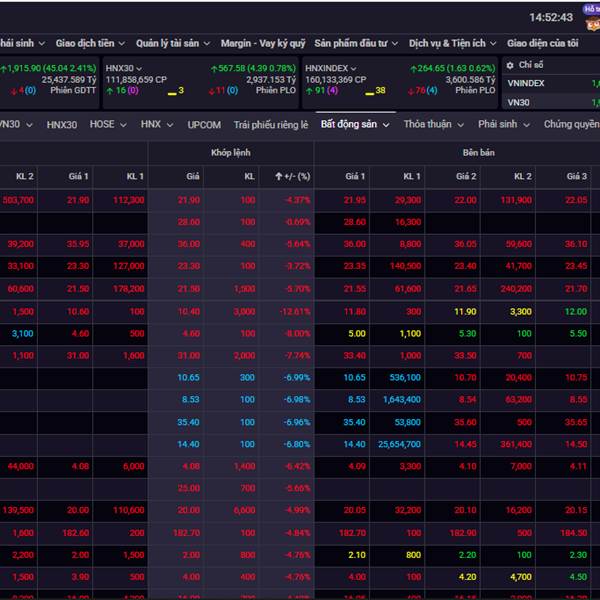Click the Khớp lệnh Giá column header

[193, 176]
